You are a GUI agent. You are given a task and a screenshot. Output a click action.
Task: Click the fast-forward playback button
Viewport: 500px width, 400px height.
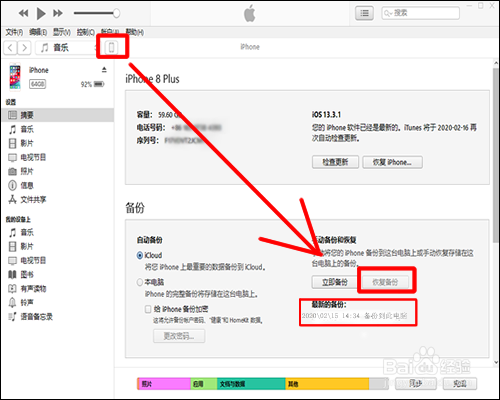(58, 13)
